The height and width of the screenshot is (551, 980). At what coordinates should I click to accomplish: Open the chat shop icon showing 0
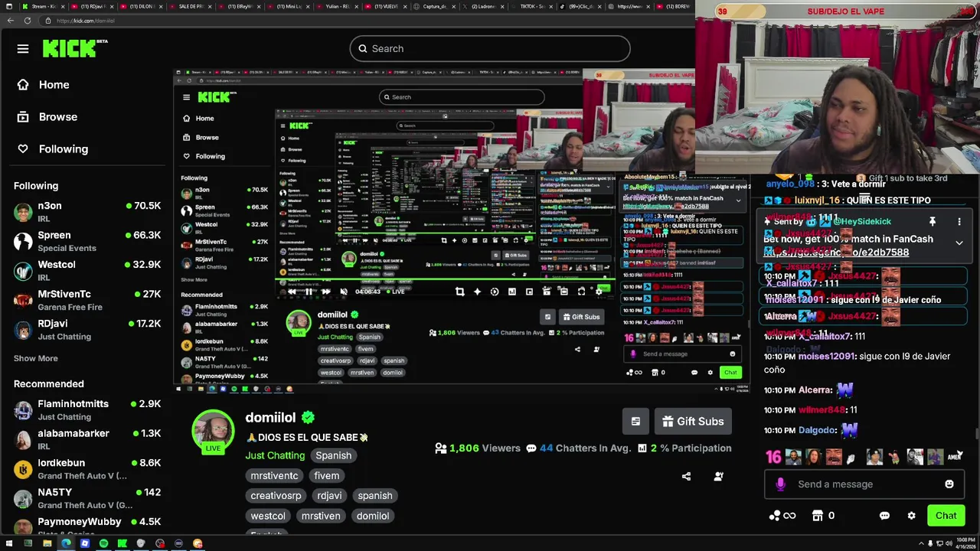pyautogui.click(x=824, y=516)
